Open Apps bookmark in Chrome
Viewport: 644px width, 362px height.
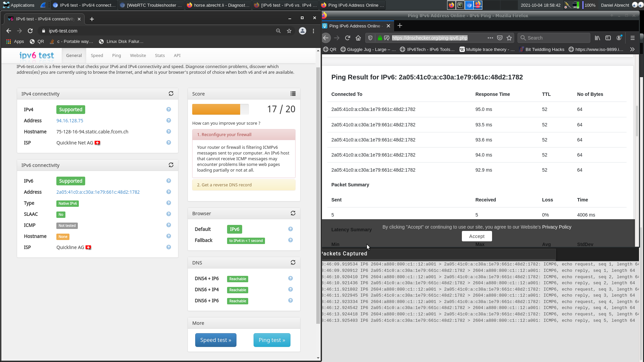pos(15,41)
